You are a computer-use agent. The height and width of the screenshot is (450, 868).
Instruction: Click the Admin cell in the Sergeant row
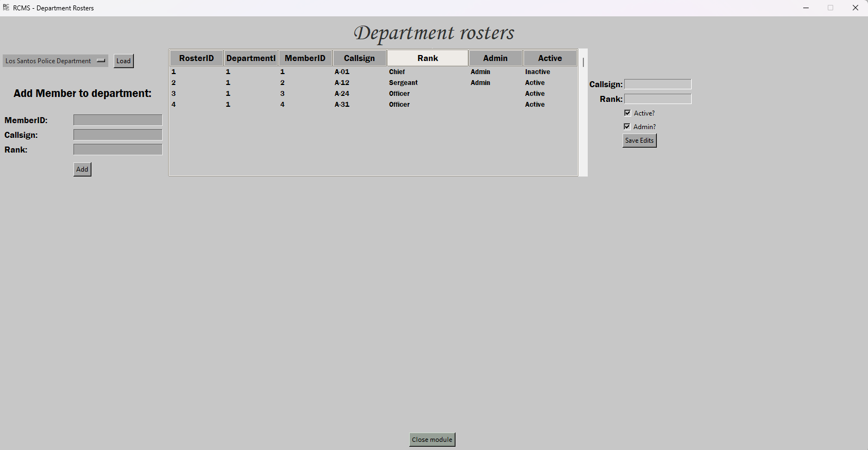[x=481, y=83]
